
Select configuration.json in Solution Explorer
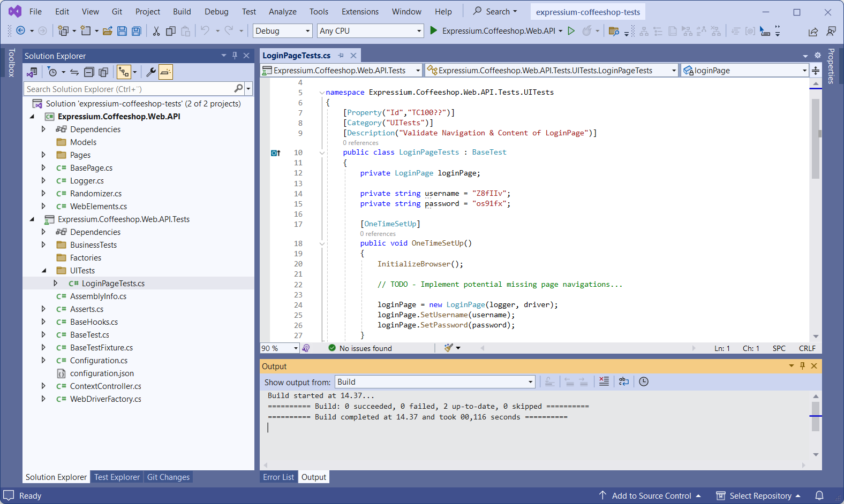point(102,373)
